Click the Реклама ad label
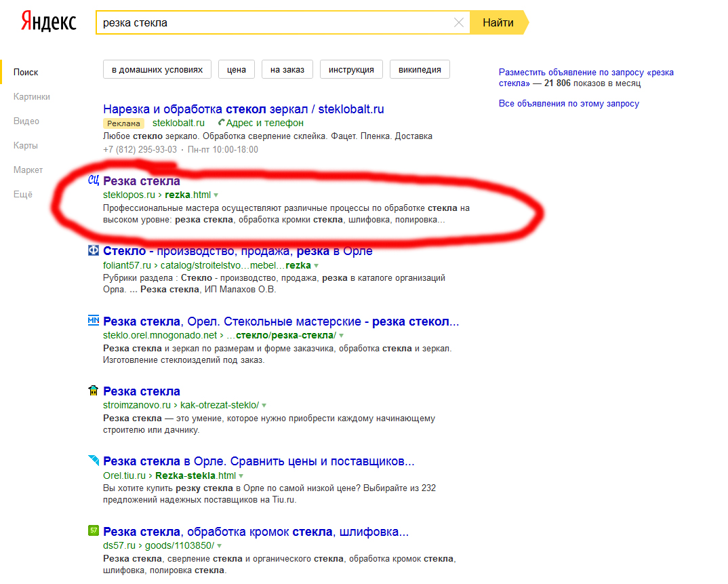This screenshot has width=728, height=584. tap(123, 123)
